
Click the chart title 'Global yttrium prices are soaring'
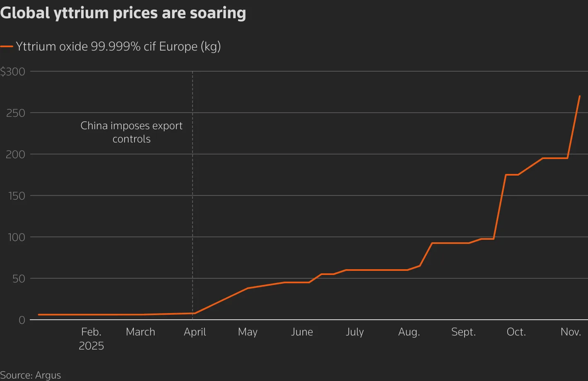coord(123,13)
